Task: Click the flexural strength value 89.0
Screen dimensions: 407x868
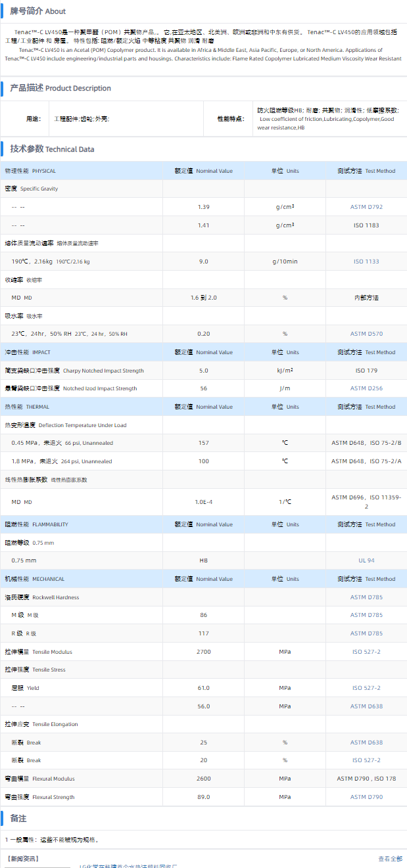Action: [204, 797]
